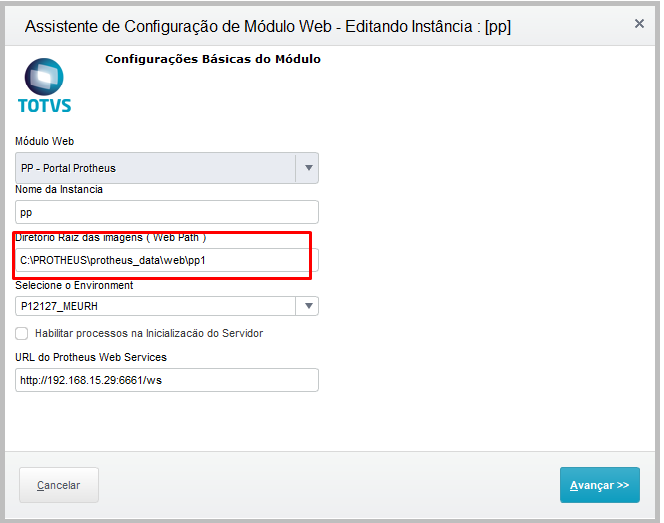The height and width of the screenshot is (523, 664).
Task: Click the Protheus Web Services URL field
Action: tap(166, 380)
